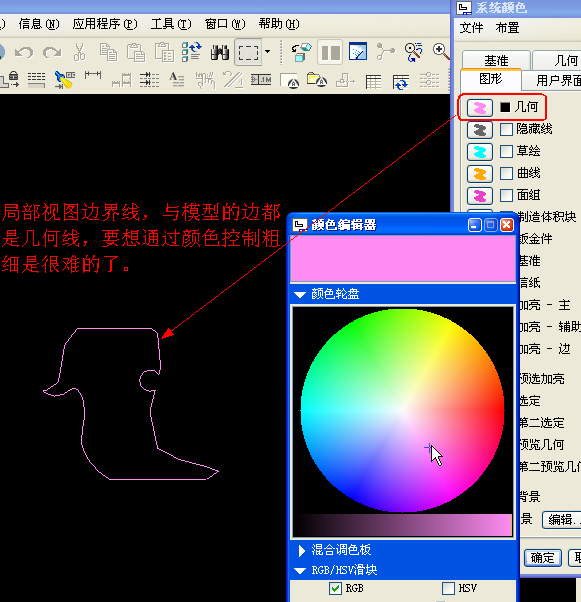Open the 应用程序(P) menu
Screen dimensions: 581x602
(105, 24)
